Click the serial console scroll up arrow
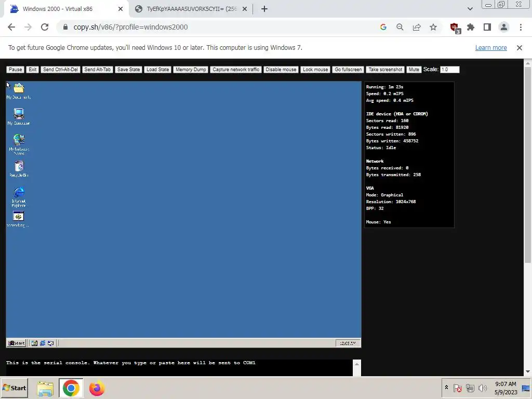This screenshot has width=532, height=399. (x=357, y=364)
